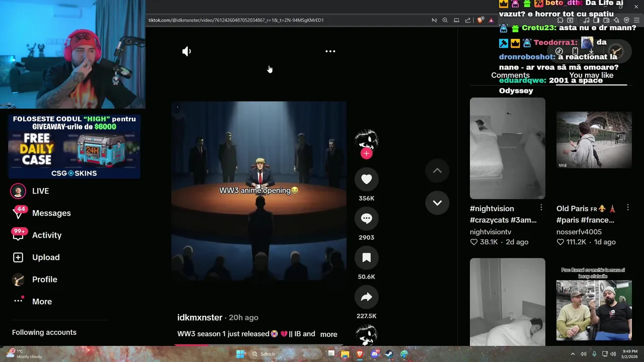The height and width of the screenshot is (362, 644).
Task: Click the Messages icon with 44 badge
Action: (x=19, y=213)
